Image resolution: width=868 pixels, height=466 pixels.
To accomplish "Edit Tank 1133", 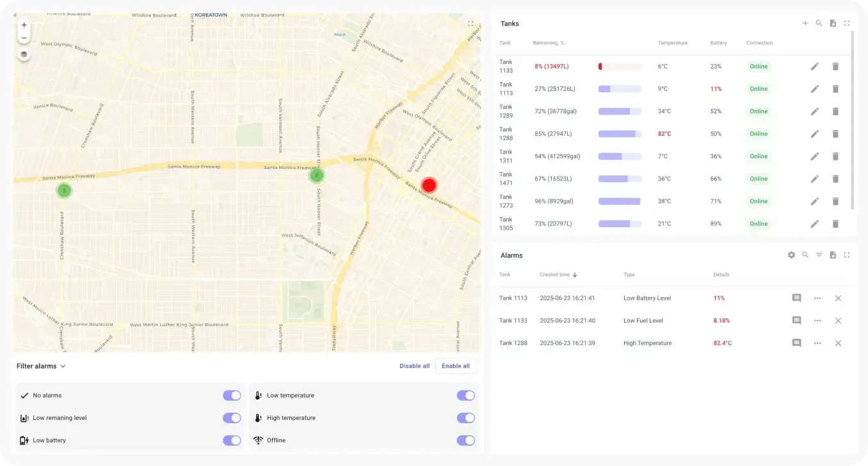I will coord(815,67).
